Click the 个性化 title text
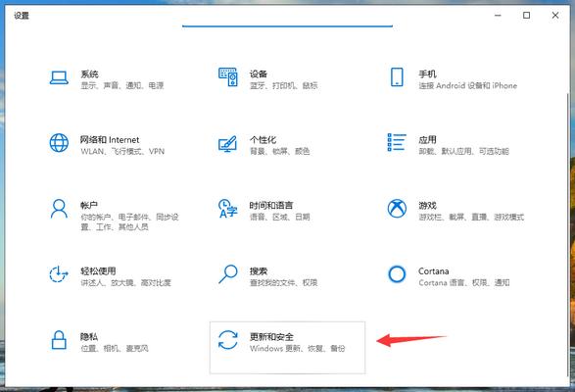The width and height of the screenshot is (575, 392). tap(263, 140)
